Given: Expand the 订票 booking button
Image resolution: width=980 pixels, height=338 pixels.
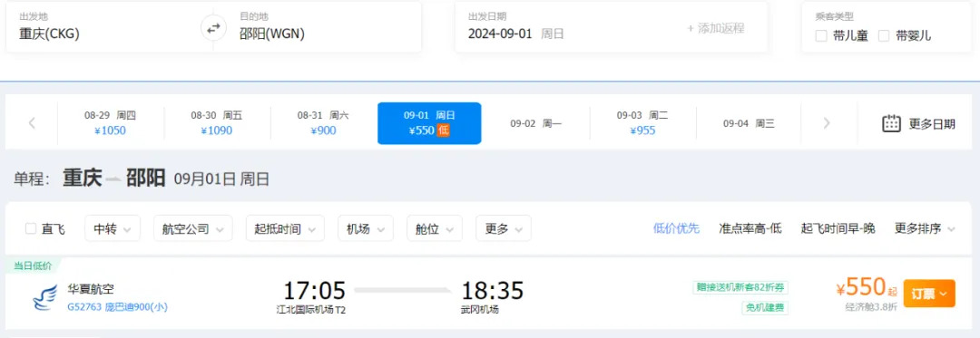Looking at the screenshot, I should pyautogui.click(x=929, y=293).
